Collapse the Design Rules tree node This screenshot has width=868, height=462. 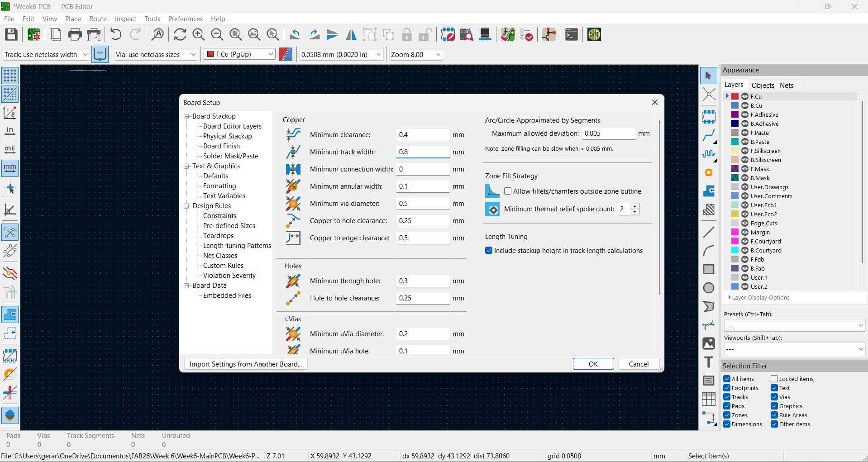coord(186,206)
